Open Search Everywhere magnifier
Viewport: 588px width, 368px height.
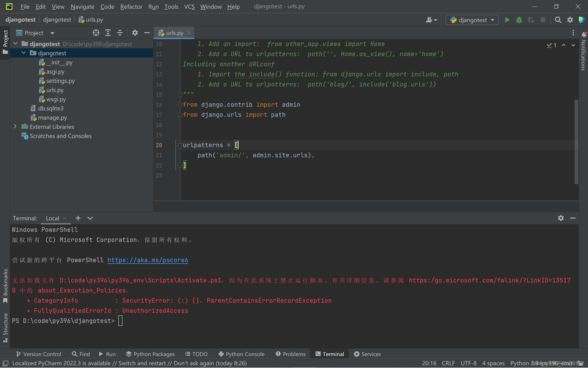[558, 20]
